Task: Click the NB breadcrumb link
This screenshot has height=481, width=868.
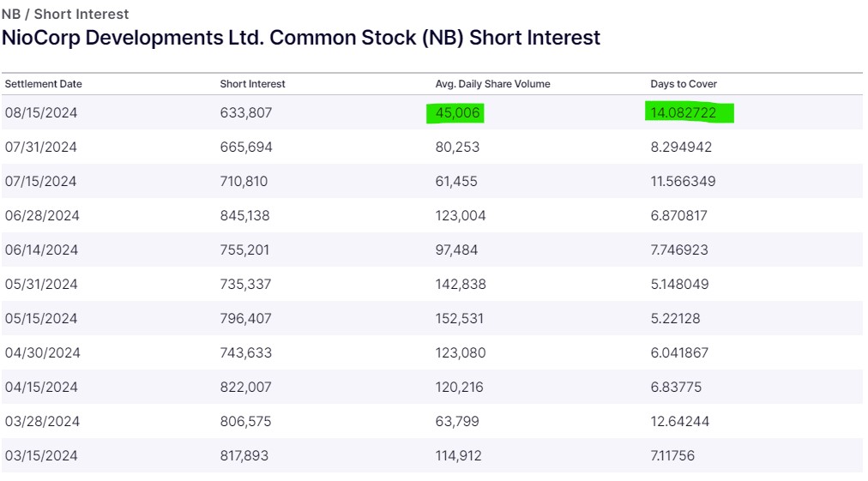Action: click(x=11, y=14)
